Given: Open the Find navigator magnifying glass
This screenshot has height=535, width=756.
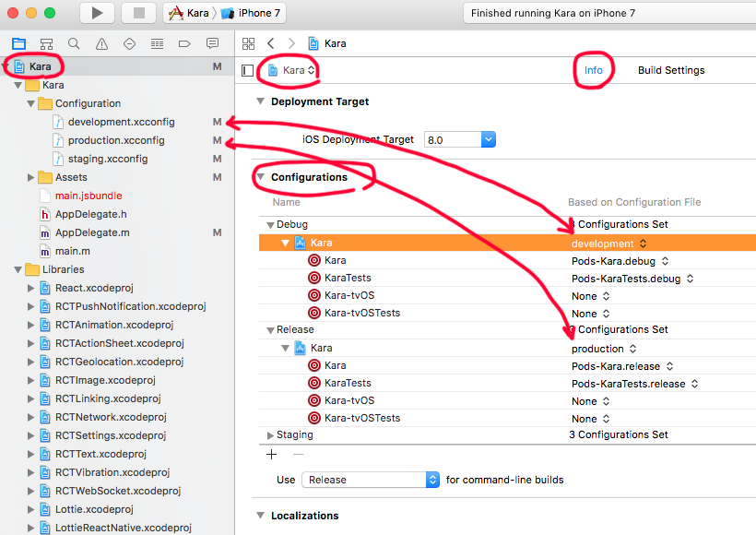Looking at the screenshot, I should point(73,43).
